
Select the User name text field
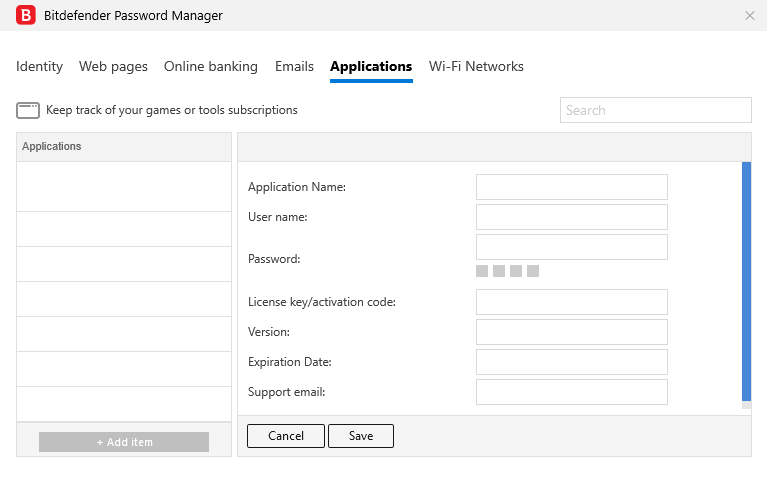click(571, 217)
